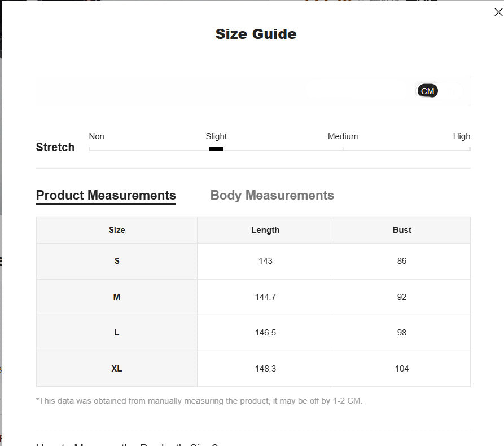Click the Size column header
This screenshot has width=504, height=446.
pos(117,230)
